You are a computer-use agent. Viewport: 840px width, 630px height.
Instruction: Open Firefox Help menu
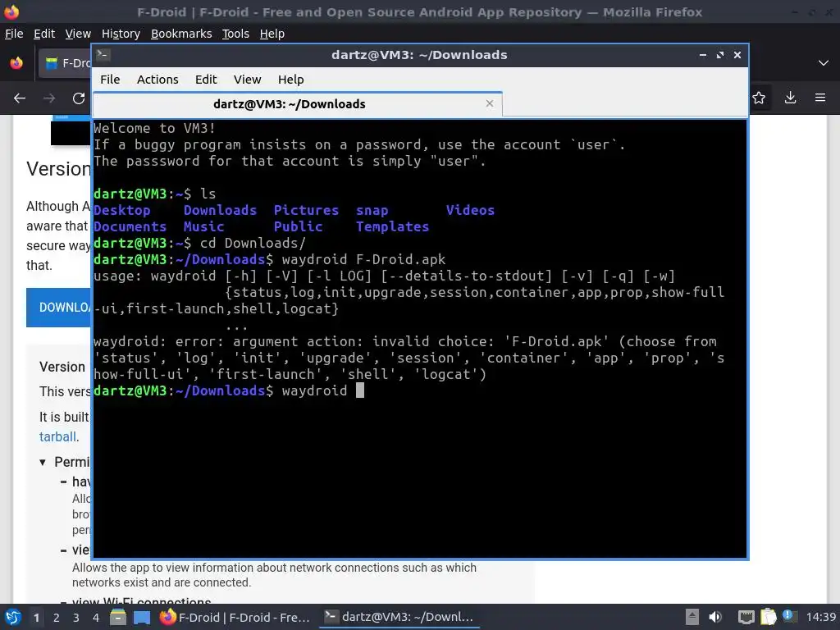point(272,34)
